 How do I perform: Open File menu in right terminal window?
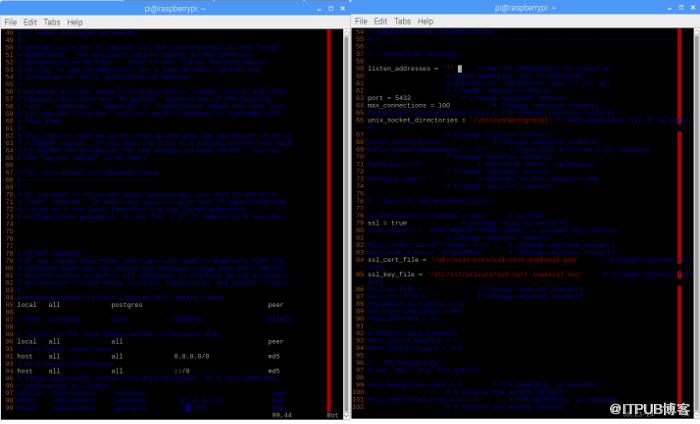click(x=361, y=21)
